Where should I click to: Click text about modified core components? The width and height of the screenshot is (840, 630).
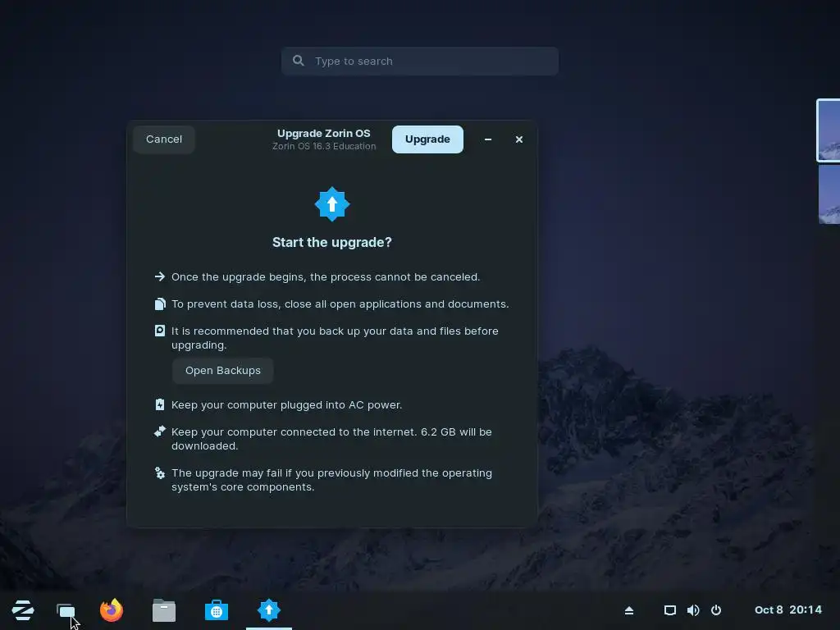[x=331, y=480]
